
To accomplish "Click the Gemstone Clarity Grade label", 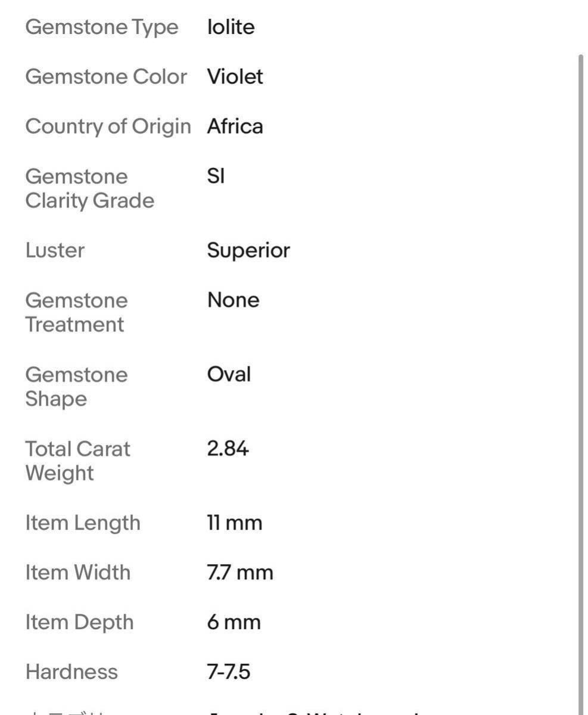I will point(89,188).
